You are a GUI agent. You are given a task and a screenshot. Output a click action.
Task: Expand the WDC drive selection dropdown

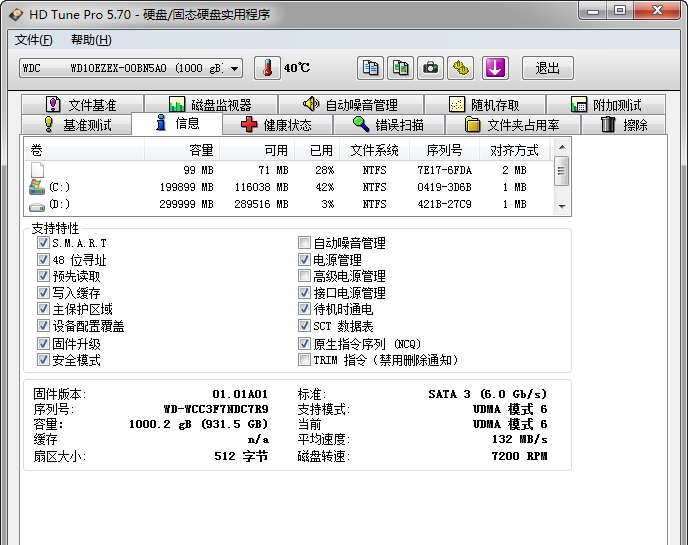click(234, 68)
